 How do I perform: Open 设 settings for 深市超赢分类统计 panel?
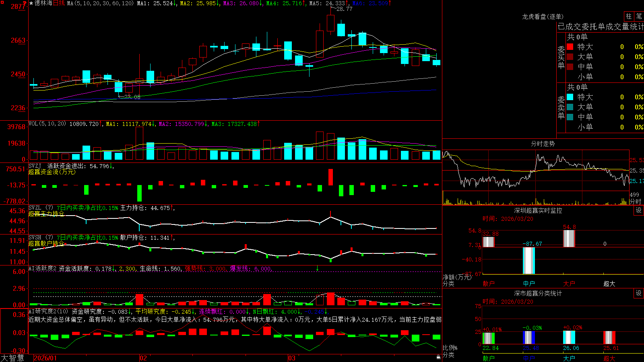pos(639,293)
